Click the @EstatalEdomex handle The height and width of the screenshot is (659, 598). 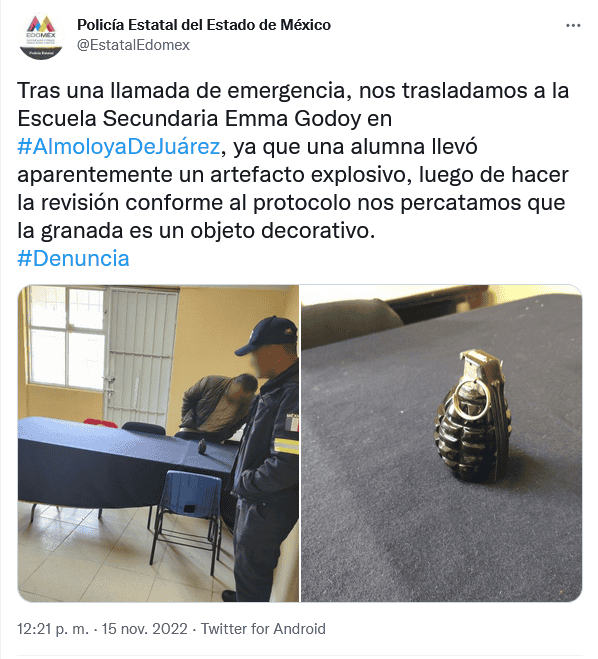pyautogui.click(x=133, y=45)
